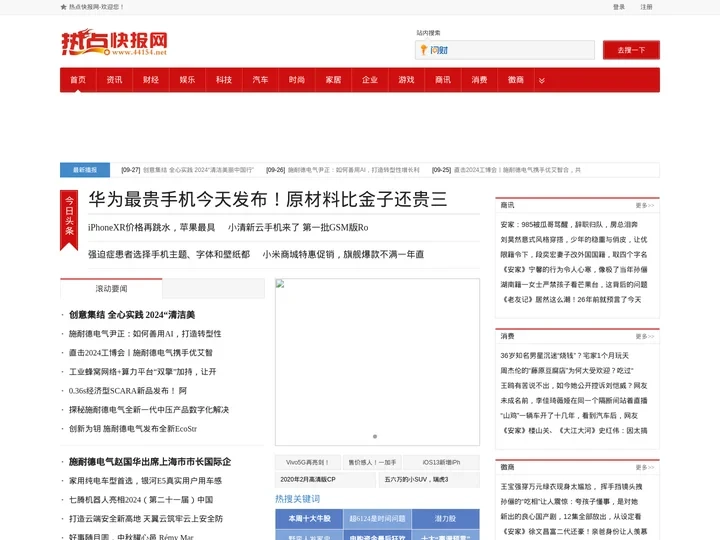Focus the site search input field

click(505, 50)
